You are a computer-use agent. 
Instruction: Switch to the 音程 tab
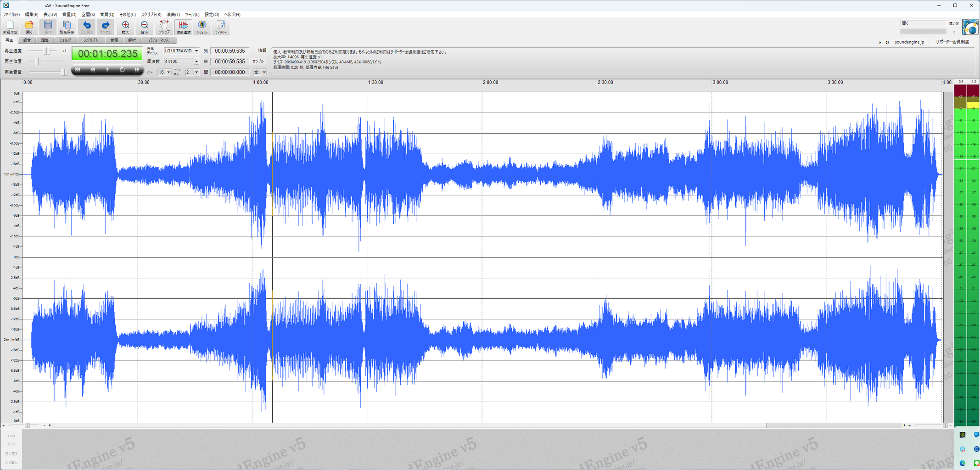tap(114, 40)
